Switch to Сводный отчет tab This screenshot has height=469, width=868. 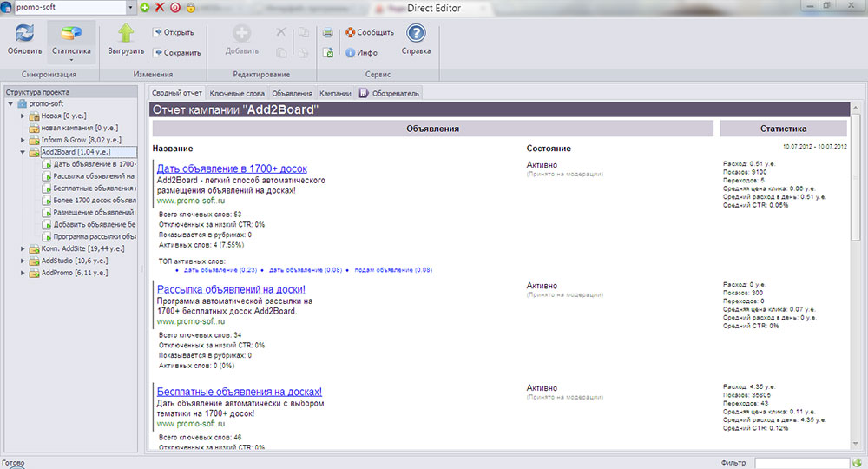pyautogui.click(x=177, y=93)
